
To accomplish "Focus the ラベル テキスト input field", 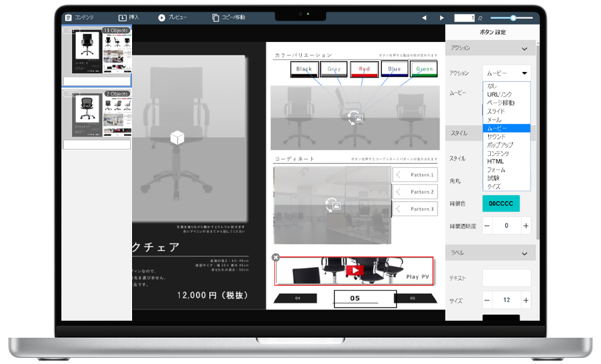I will tap(506, 278).
